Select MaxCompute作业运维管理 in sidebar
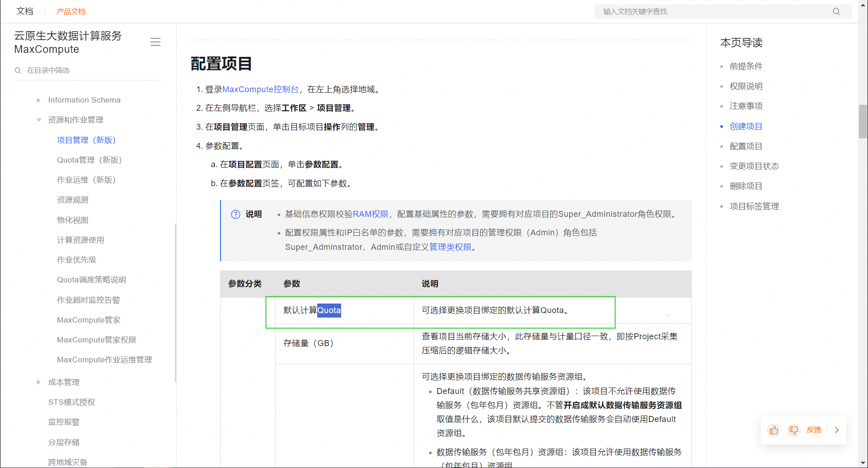This screenshot has height=468, width=868. [104, 360]
